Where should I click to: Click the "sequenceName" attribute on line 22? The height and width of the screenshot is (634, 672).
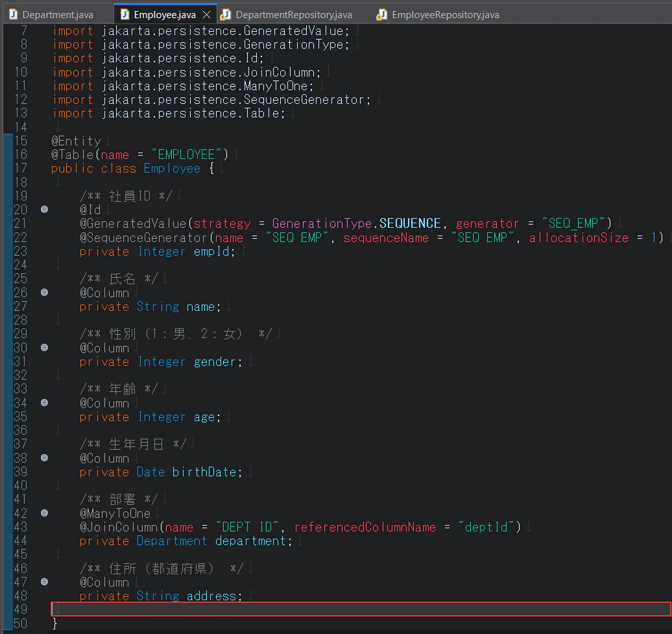click(386, 238)
